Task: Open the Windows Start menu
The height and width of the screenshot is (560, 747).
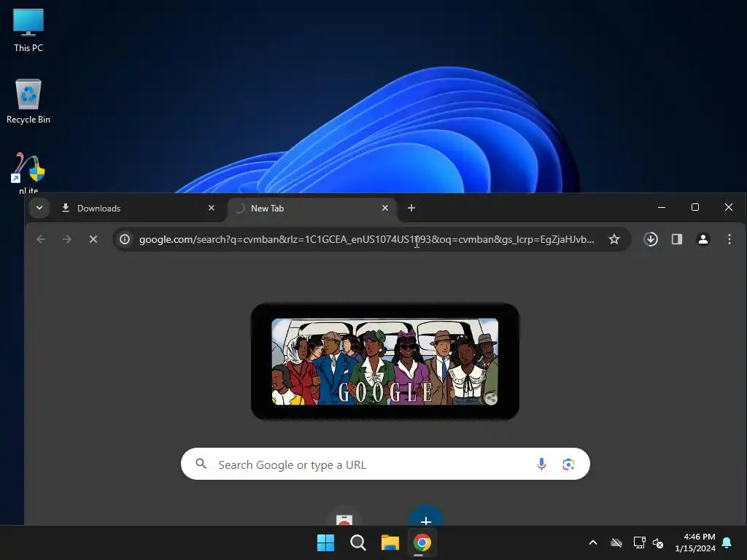Action: (x=326, y=542)
